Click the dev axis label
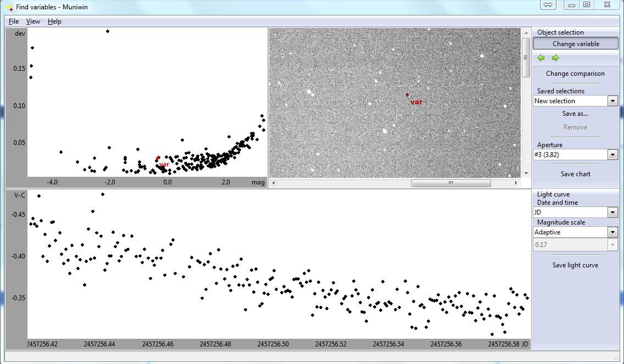This screenshot has width=624, height=364. 20,33
